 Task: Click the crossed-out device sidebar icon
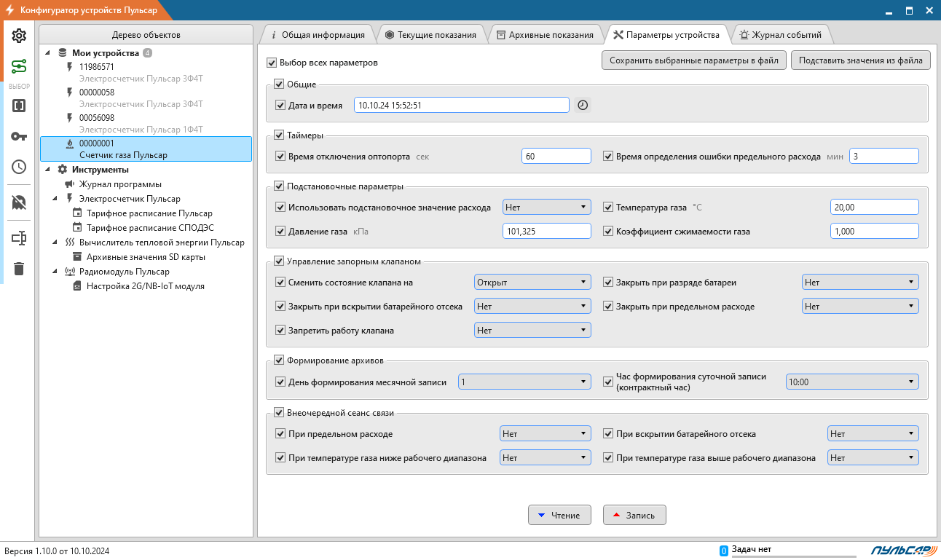click(19, 202)
